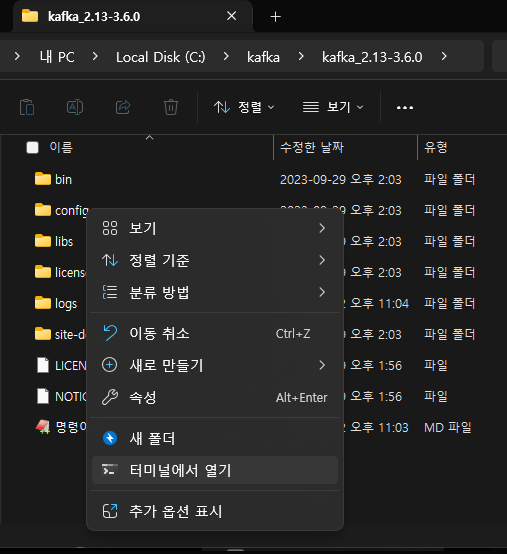Open the 정렬 sort dropdown in toolbar

click(244, 107)
